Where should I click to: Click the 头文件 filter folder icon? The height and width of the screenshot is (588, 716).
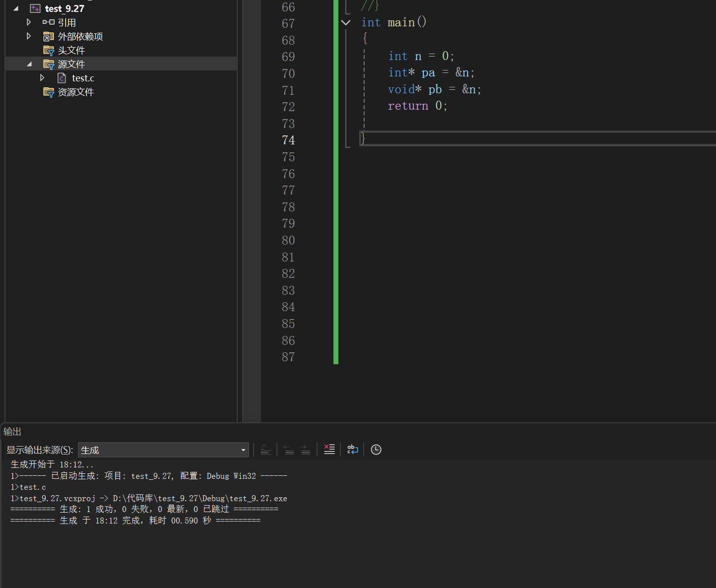49,50
